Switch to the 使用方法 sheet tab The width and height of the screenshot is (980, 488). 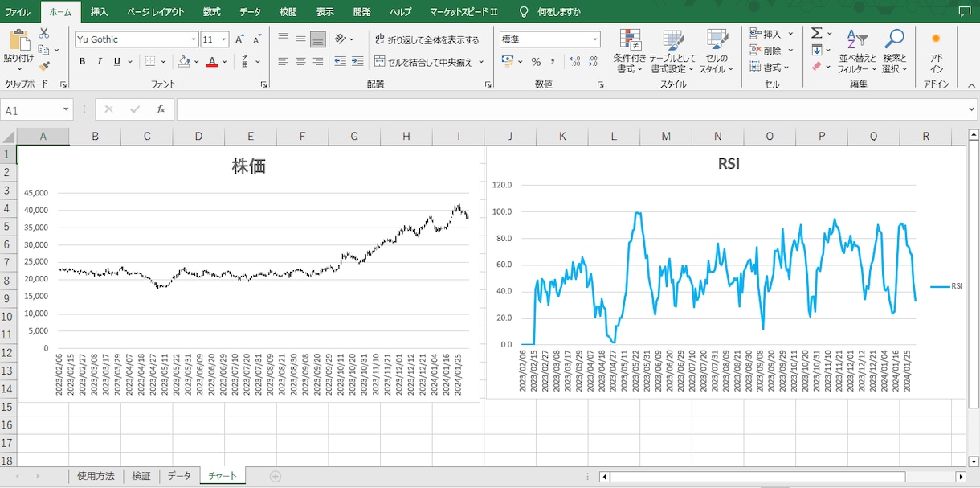(96, 476)
